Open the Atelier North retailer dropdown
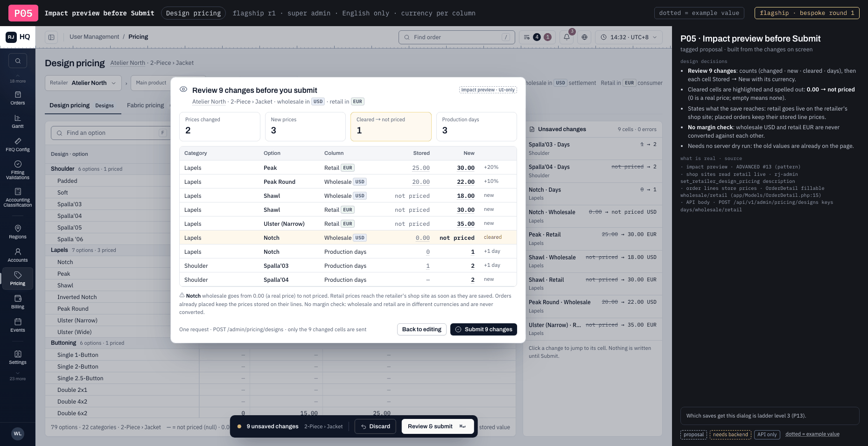 point(83,83)
